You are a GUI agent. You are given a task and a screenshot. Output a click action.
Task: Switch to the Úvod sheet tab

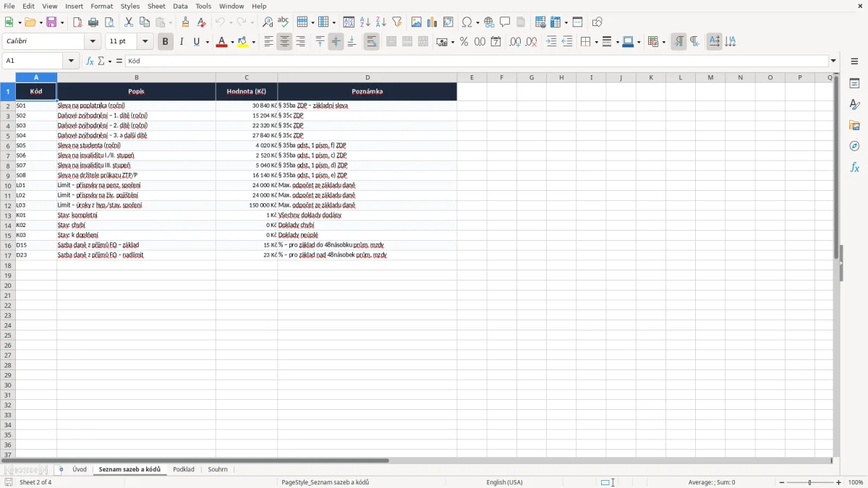coord(80,469)
